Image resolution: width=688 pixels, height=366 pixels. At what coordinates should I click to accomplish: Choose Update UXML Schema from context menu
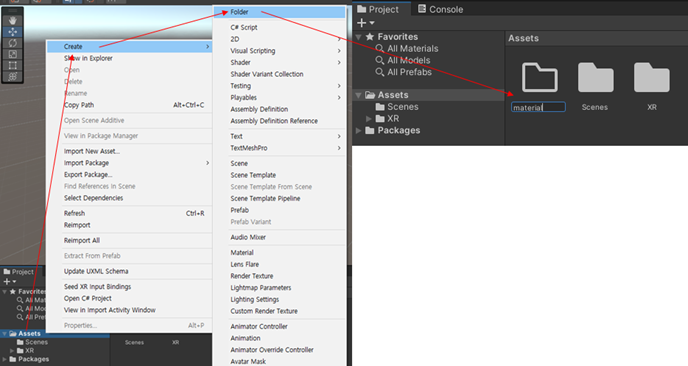[x=96, y=271]
